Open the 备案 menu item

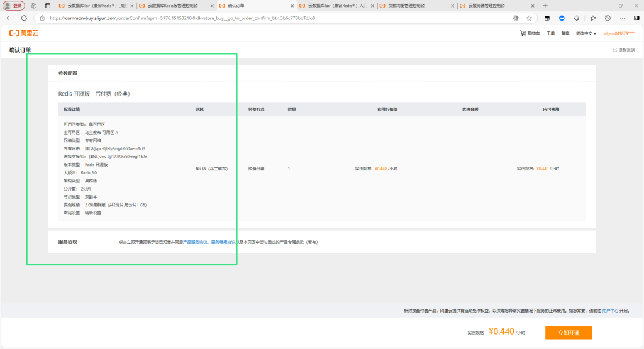(x=565, y=33)
